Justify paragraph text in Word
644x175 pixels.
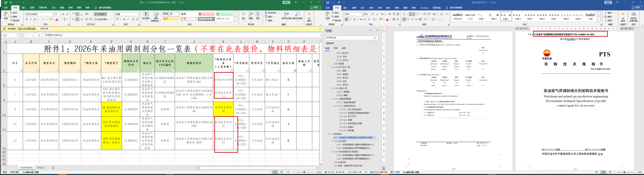[x=416, y=19]
